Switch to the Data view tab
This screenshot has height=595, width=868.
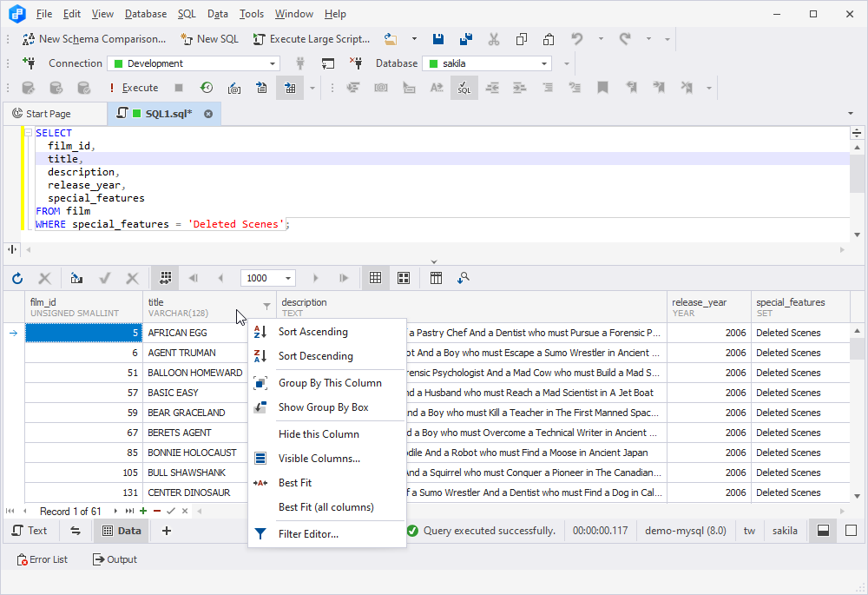click(122, 531)
